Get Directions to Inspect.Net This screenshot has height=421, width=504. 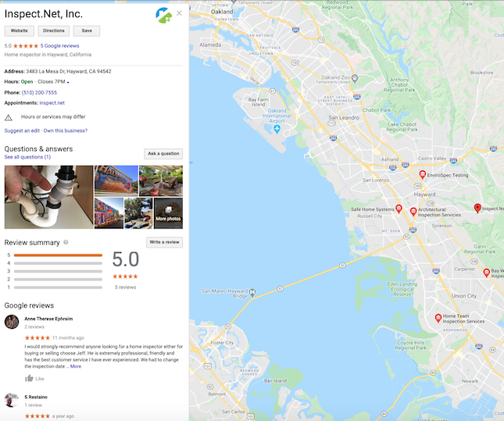(x=54, y=30)
